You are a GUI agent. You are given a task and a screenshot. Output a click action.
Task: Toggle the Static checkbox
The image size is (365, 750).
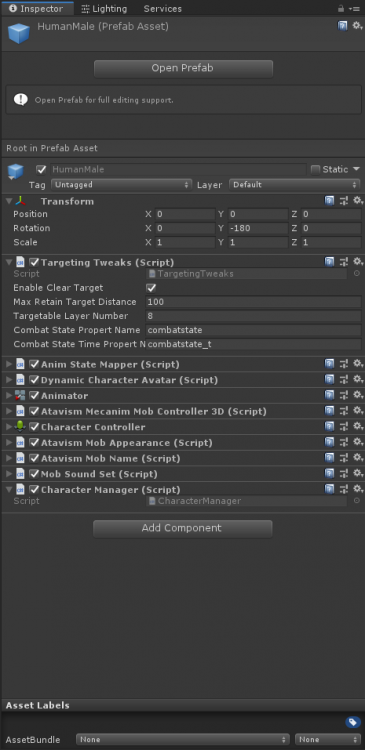click(315, 169)
